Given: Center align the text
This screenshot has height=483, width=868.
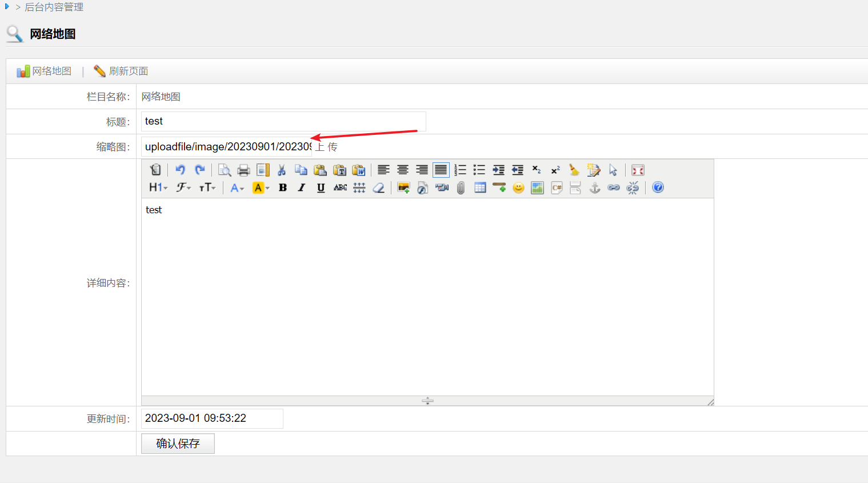Looking at the screenshot, I should (403, 170).
